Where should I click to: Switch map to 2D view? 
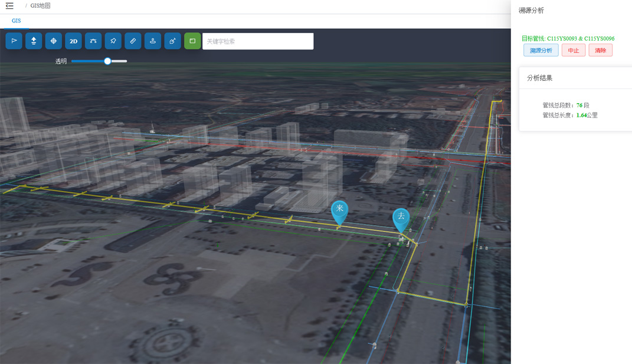click(x=73, y=41)
